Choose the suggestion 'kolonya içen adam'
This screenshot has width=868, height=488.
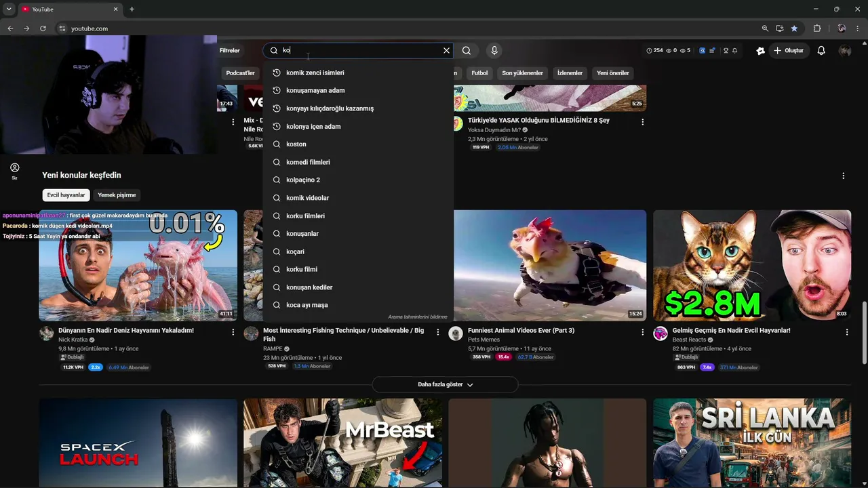[358, 126]
